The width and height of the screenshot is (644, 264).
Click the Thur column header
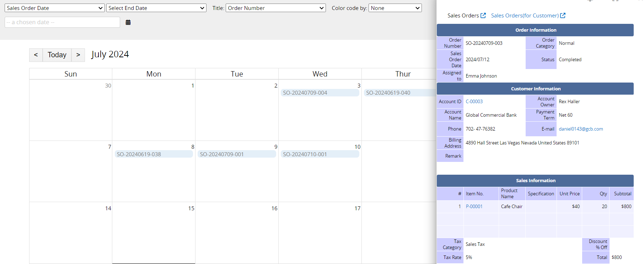[403, 74]
